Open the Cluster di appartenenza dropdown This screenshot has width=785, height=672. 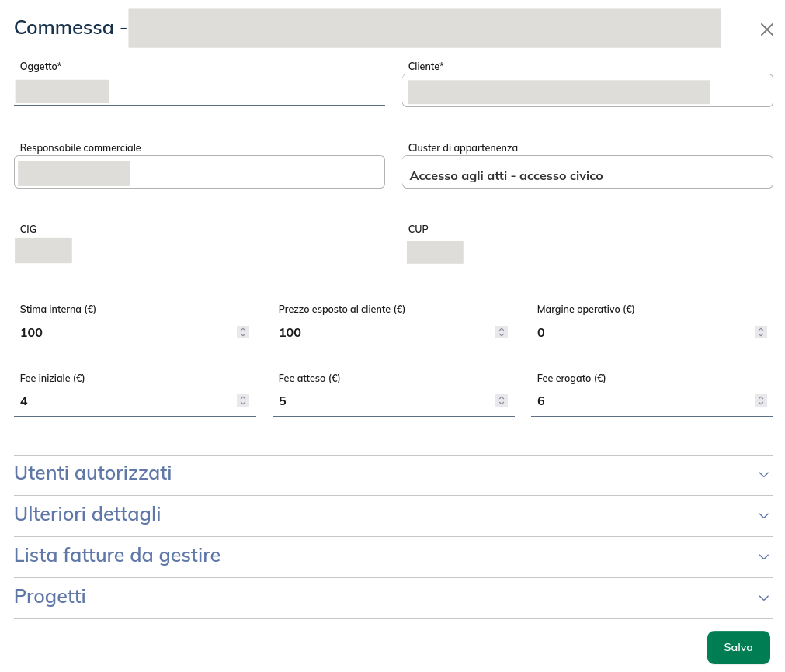pyautogui.click(x=587, y=175)
